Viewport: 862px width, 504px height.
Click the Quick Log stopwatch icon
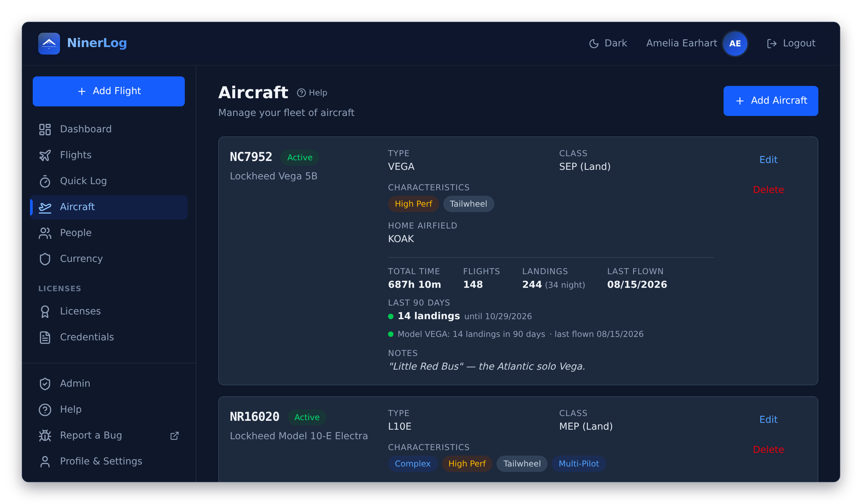pos(45,181)
